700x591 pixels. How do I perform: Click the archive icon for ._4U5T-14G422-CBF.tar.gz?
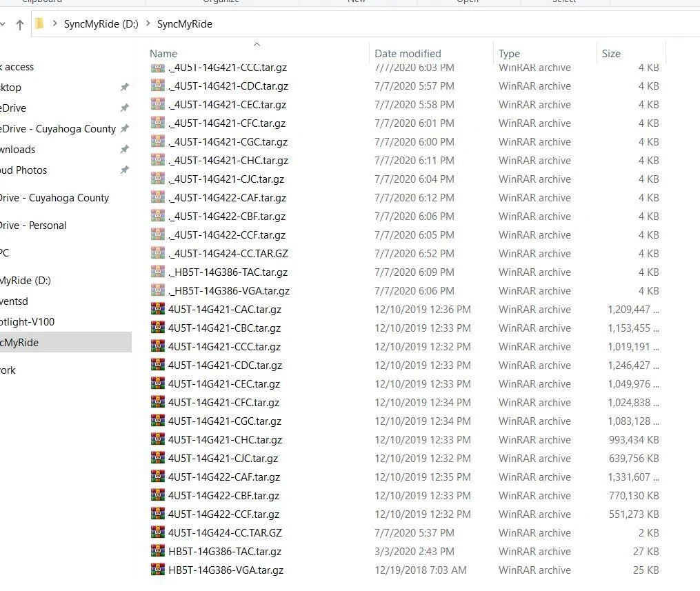tap(158, 216)
